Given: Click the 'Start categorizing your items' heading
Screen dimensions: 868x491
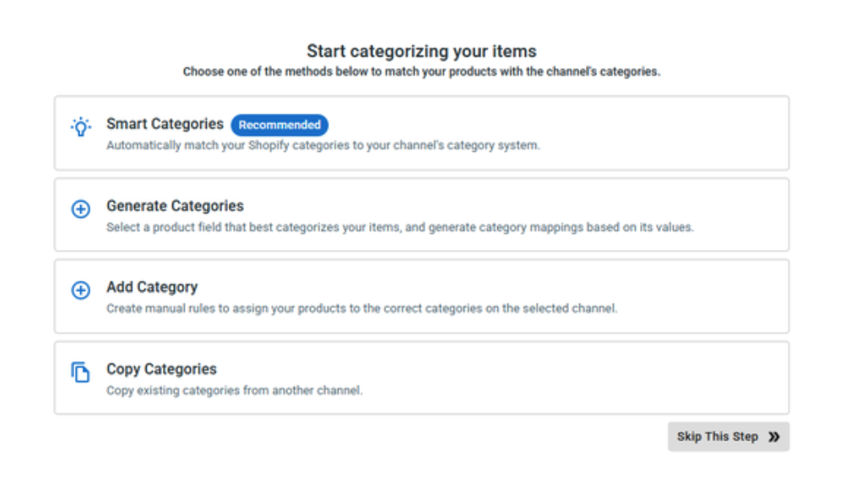Looking at the screenshot, I should [421, 51].
